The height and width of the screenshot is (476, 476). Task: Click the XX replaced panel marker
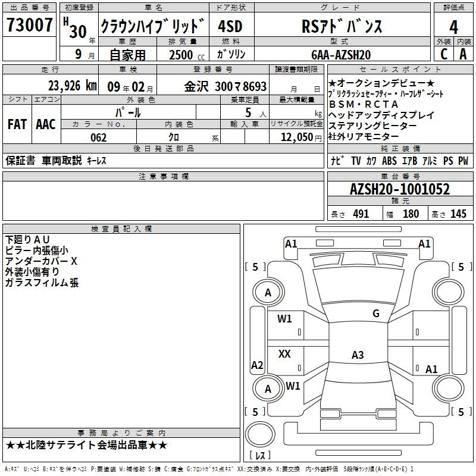[x=284, y=354]
